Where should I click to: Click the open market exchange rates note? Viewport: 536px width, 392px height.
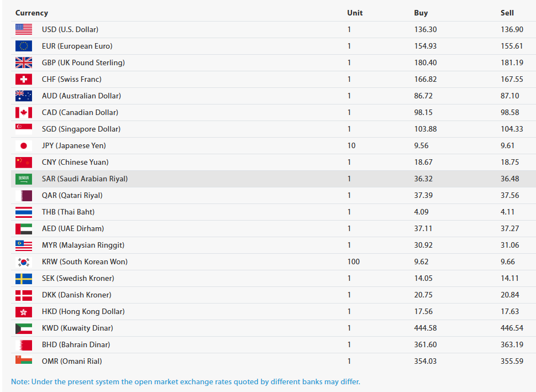186,381
